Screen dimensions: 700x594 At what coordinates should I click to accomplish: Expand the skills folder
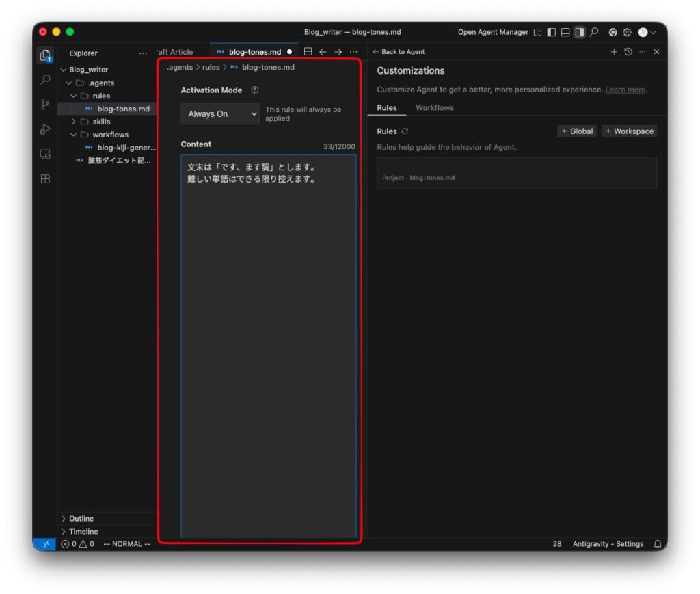pyautogui.click(x=100, y=122)
